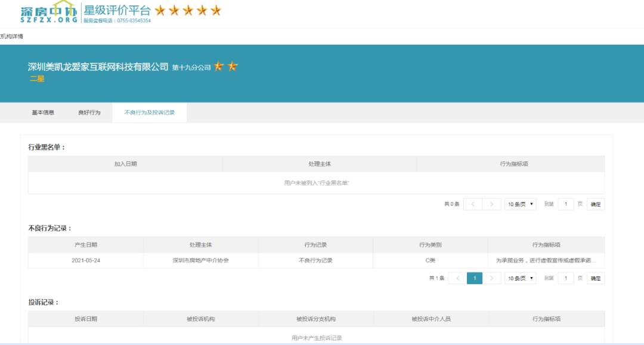Go to next page in 不良行为记录 pagination
Image resolution: width=644 pixels, height=345 pixels.
click(491, 278)
